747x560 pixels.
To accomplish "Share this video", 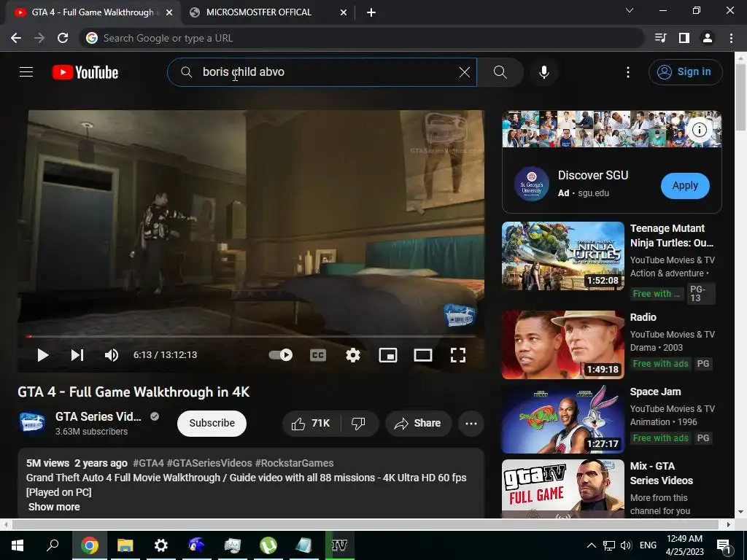I will [x=418, y=423].
